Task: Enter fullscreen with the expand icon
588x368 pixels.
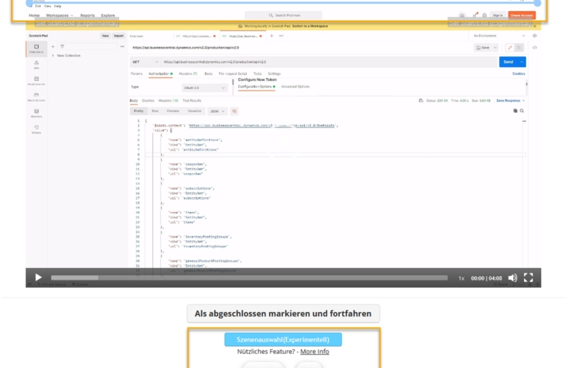Action: click(528, 277)
